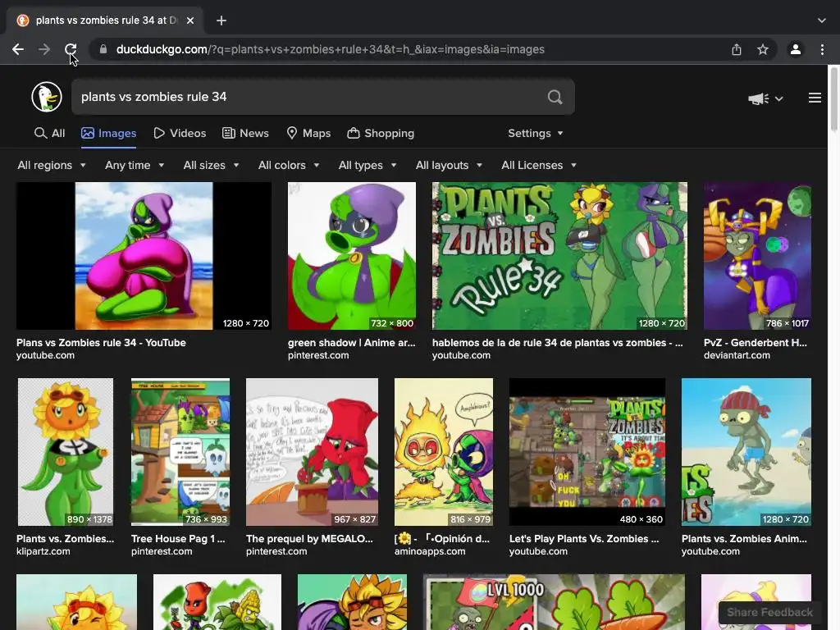Click the magnifier search button in search box
This screenshot has width=840, height=630.
[x=555, y=97]
